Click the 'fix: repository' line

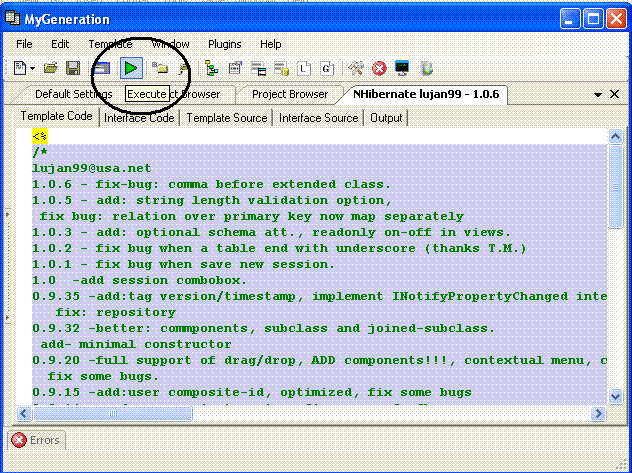click(116, 312)
